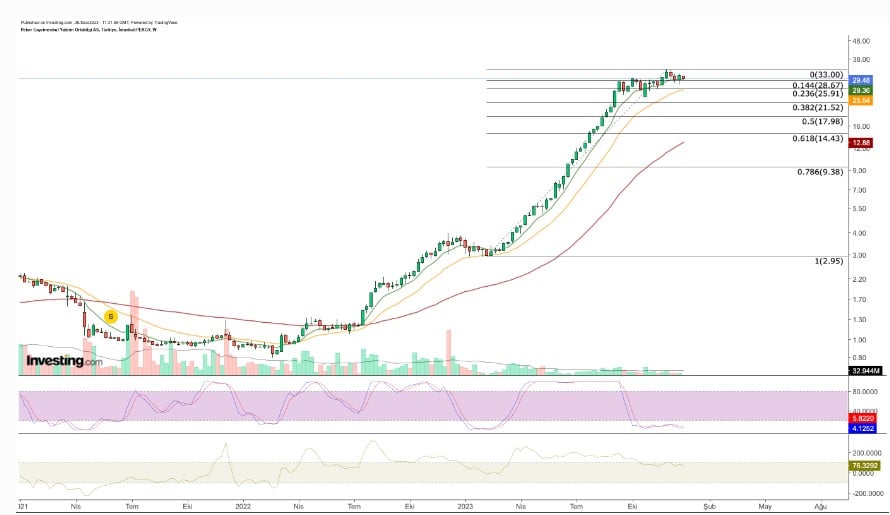Click the red 5.8220 stochastic value tag
Viewport: 890px width, 515px height.
(x=862, y=420)
